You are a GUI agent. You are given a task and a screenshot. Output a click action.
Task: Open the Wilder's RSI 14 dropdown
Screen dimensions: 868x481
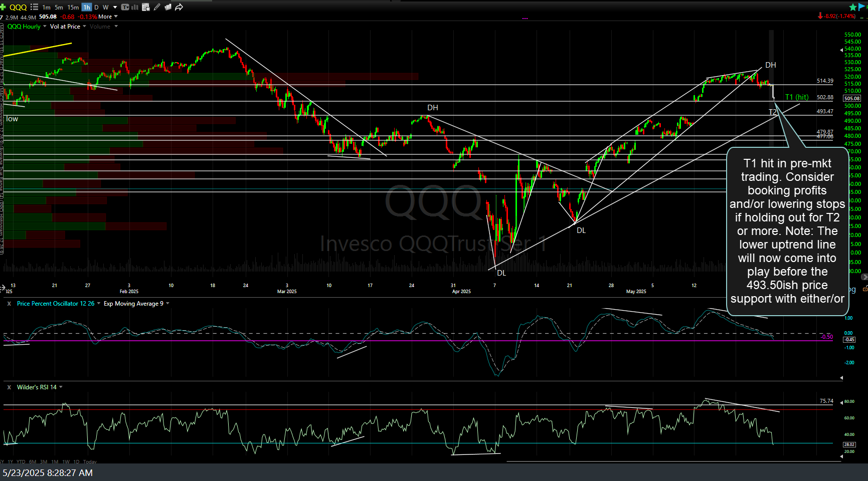coord(60,387)
